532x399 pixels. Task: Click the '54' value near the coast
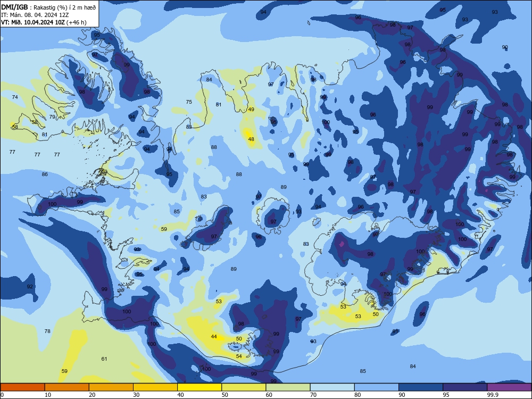tap(239, 356)
